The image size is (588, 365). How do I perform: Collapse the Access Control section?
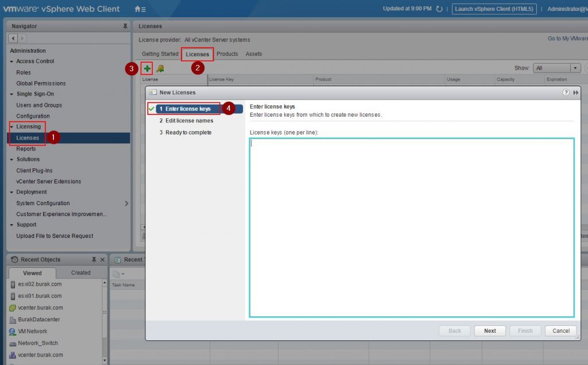(x=12, y=62)
